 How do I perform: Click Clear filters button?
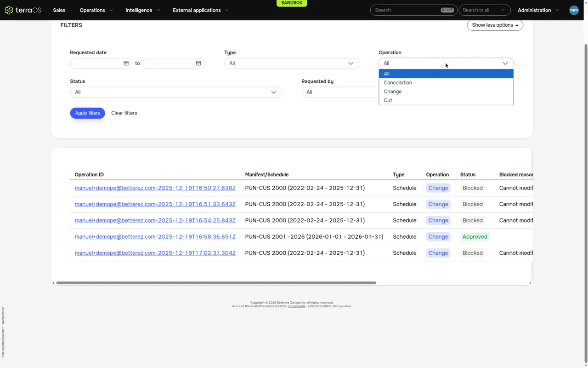pyautogui.click(x=124, y=113)
